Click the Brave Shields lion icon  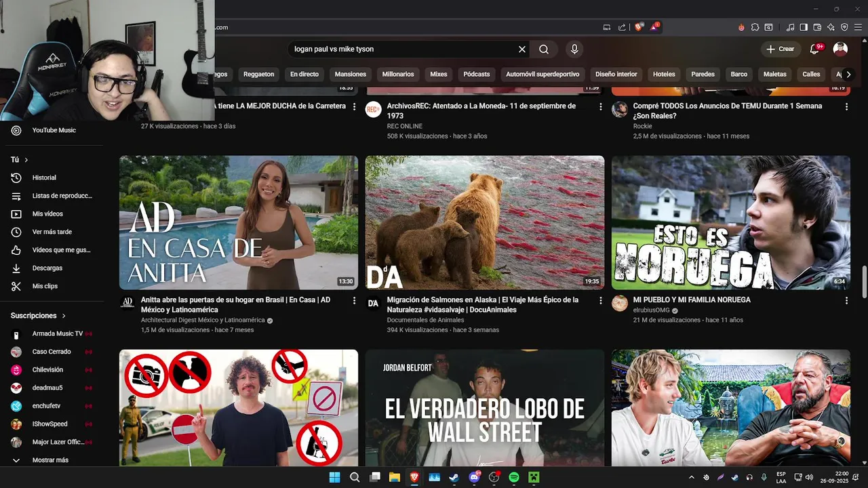point(639,27)
